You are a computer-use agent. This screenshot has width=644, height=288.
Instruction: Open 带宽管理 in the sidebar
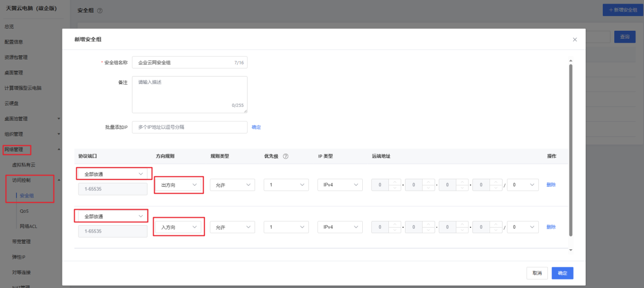click(21, 242)
